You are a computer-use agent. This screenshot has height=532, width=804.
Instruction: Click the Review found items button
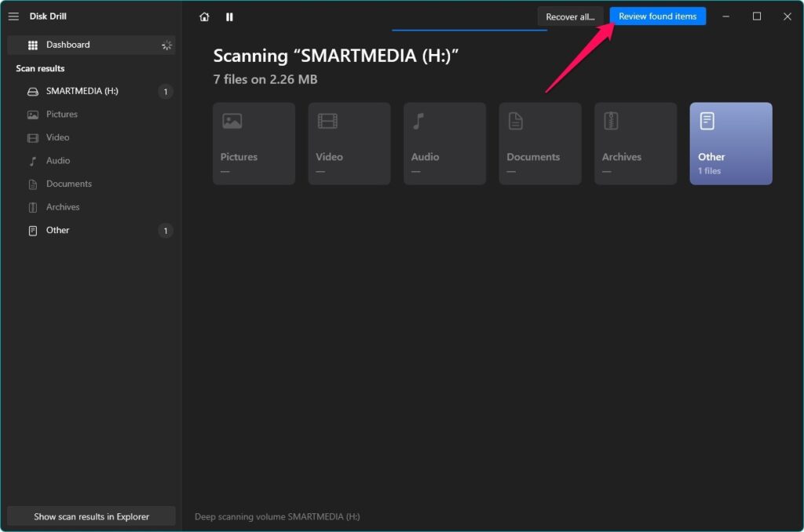pos(657,16)
